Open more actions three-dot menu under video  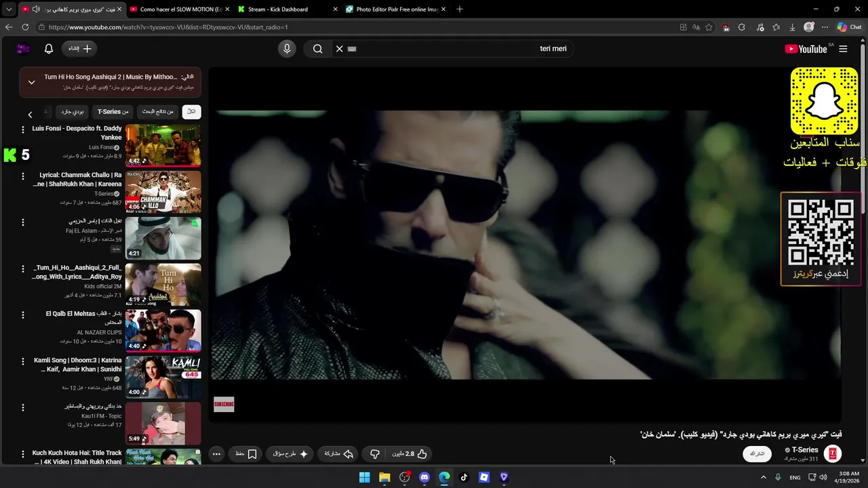(x=216, y=454)
